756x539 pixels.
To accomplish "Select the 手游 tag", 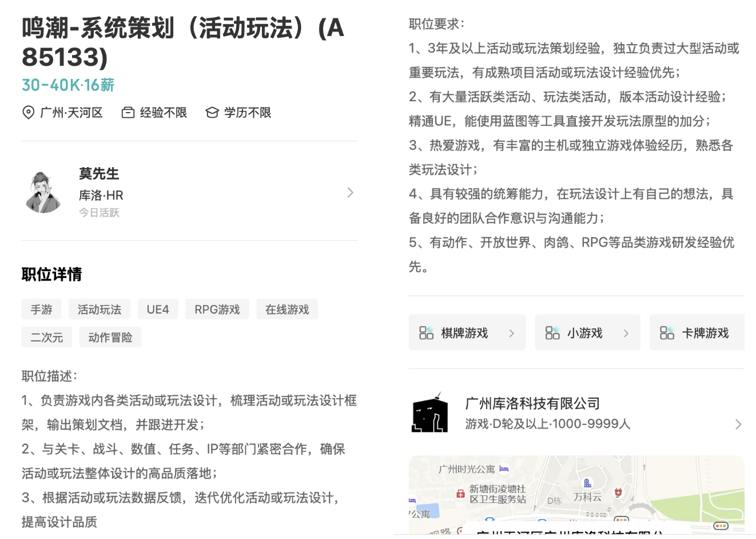I will [41, 310].
